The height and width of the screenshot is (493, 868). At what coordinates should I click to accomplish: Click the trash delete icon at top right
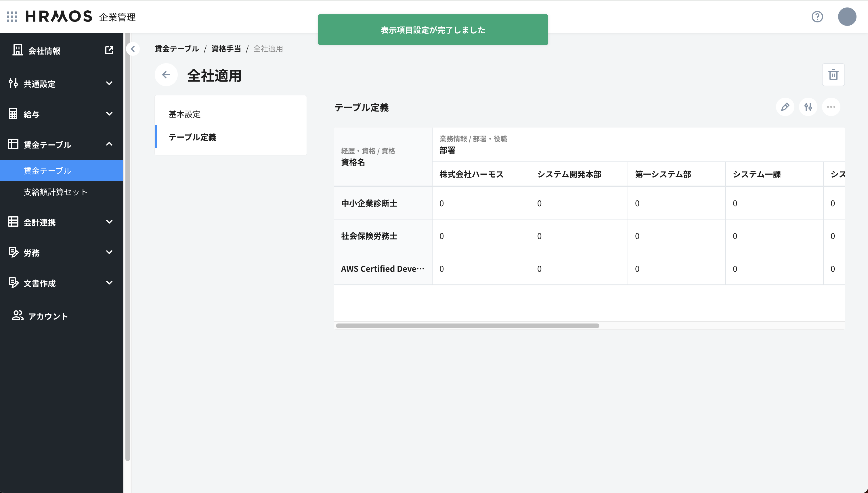(833, 74)
